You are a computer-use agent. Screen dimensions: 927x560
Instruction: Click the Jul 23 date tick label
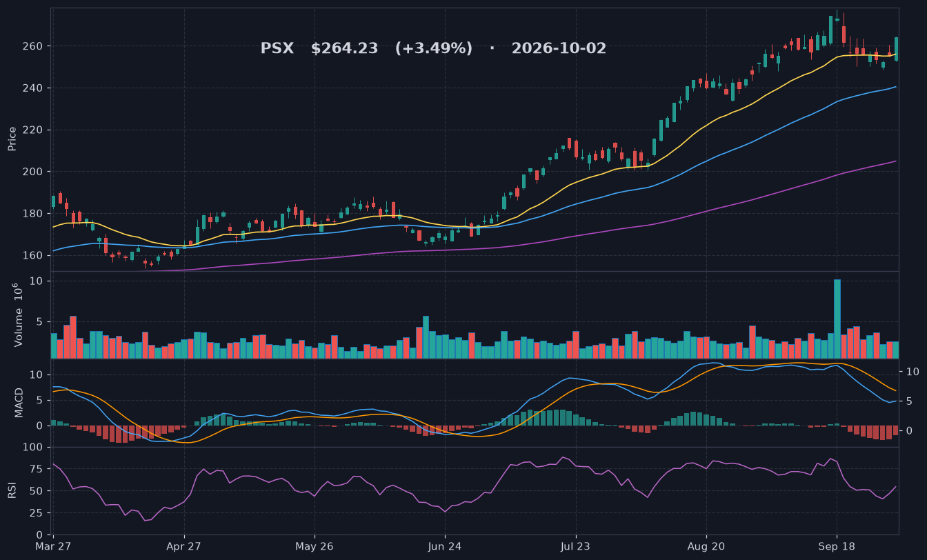575,546
